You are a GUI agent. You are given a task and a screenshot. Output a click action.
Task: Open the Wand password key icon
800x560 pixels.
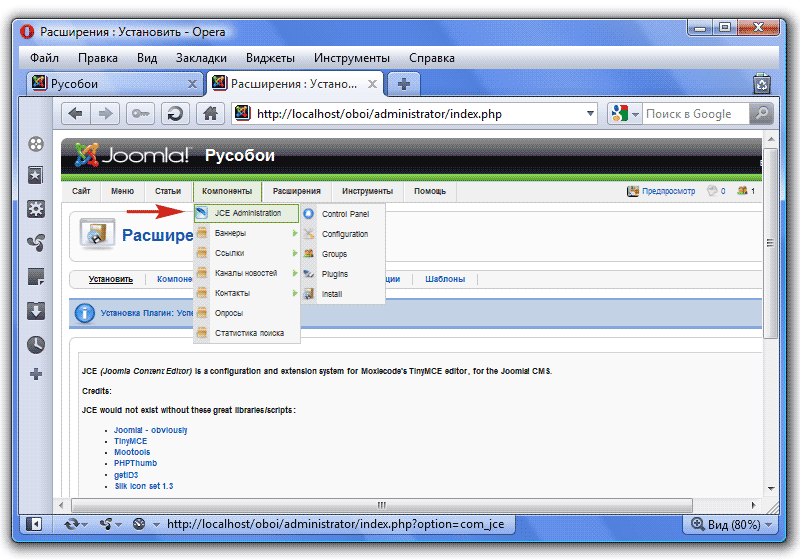[x=141, y=114]
